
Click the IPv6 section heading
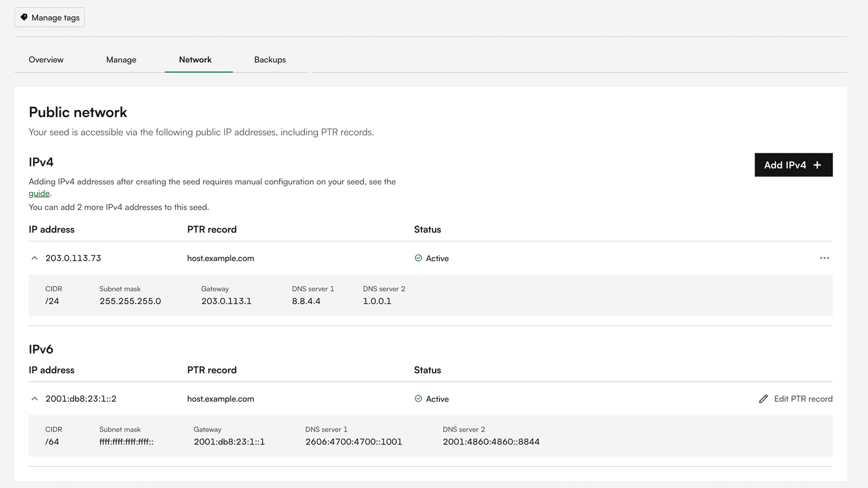41,349
